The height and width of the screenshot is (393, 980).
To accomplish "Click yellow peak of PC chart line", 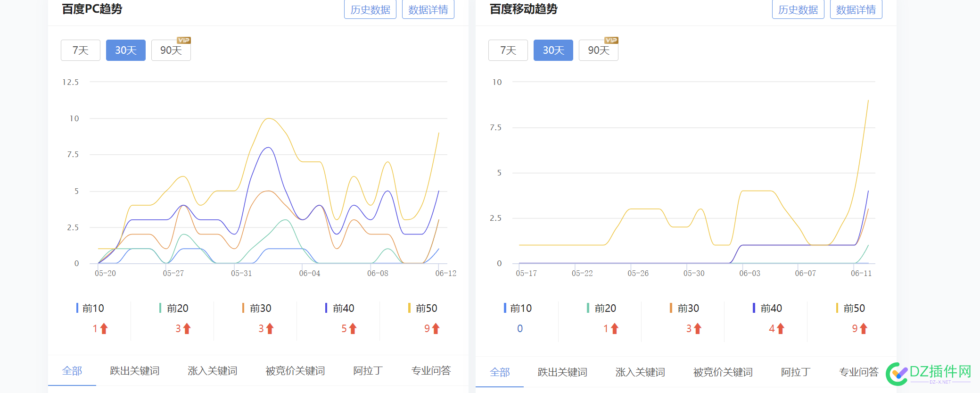I will click(x=269, y=118).
